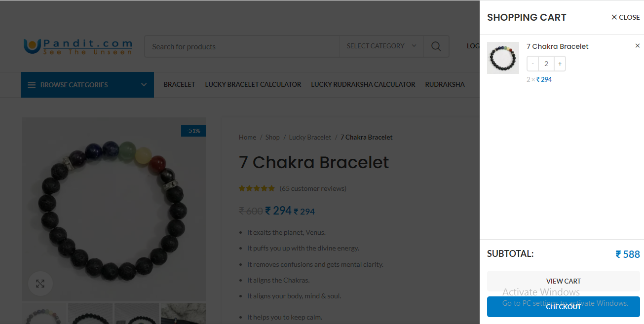
Task: Click the Search for products field
Action: click(x=242, y=46)
